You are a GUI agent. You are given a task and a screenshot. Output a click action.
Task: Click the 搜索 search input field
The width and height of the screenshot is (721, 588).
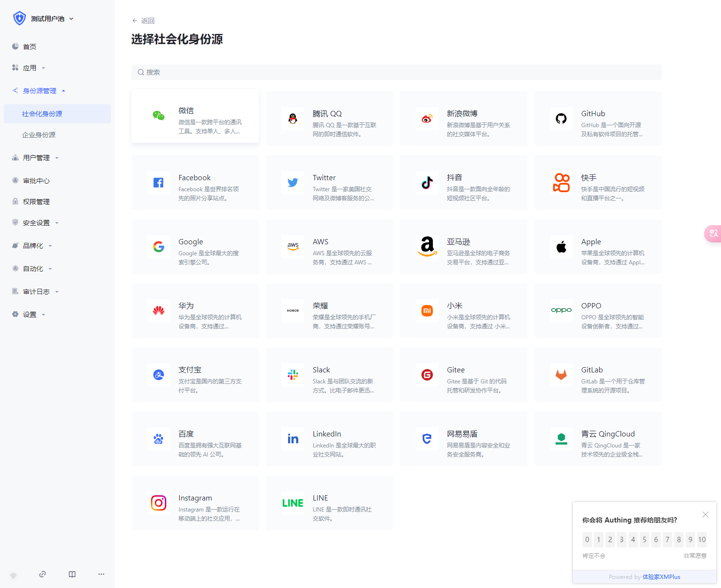point(397,72)
